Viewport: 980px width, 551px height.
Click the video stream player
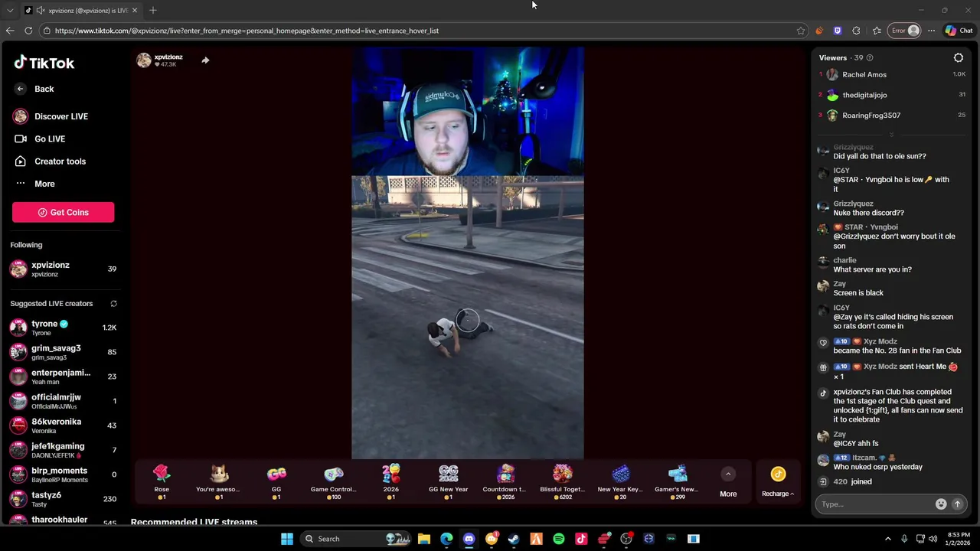click(468, 253)
